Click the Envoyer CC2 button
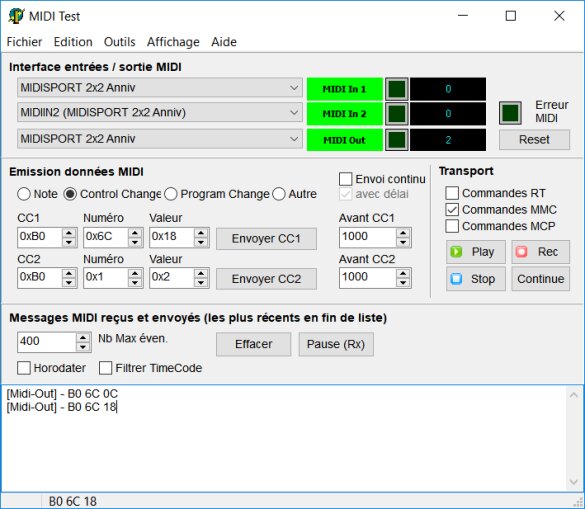585x509 pixels. 266,279
